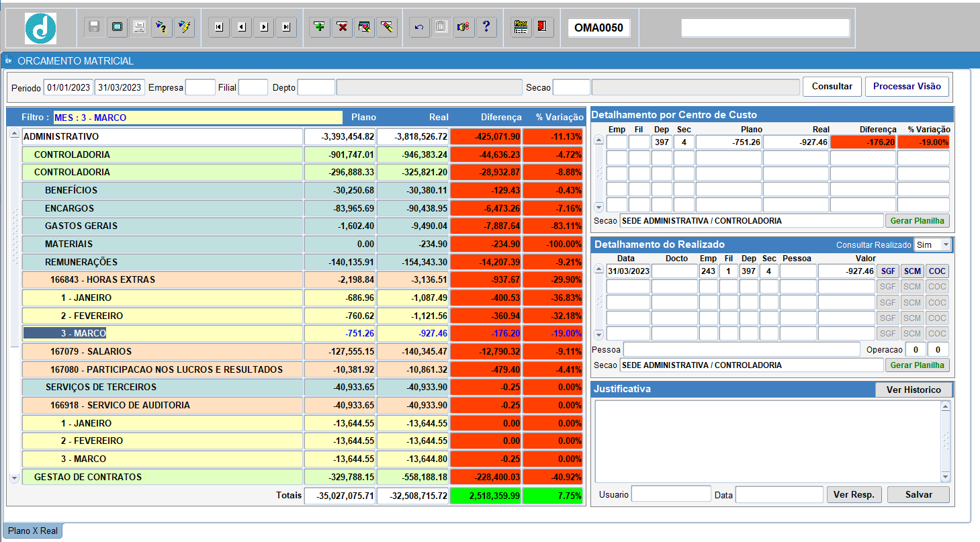Image resolution: width=980 pixels, height=542 pixels.
Task: Click the Pessoa input field
Action: (742, 349)
